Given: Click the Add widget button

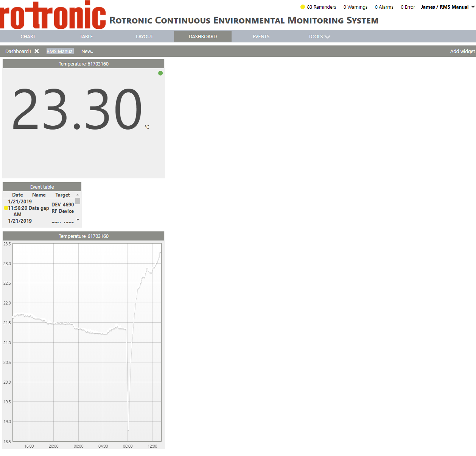Looking at the screenshot, I should (462, 51).
